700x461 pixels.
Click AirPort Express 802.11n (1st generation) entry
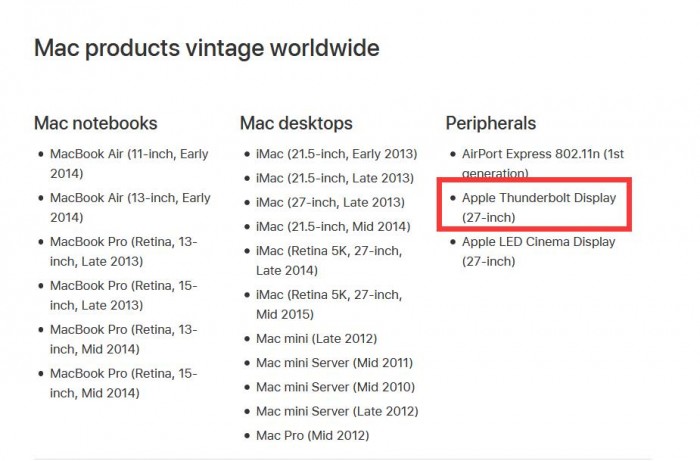(542, 164)
